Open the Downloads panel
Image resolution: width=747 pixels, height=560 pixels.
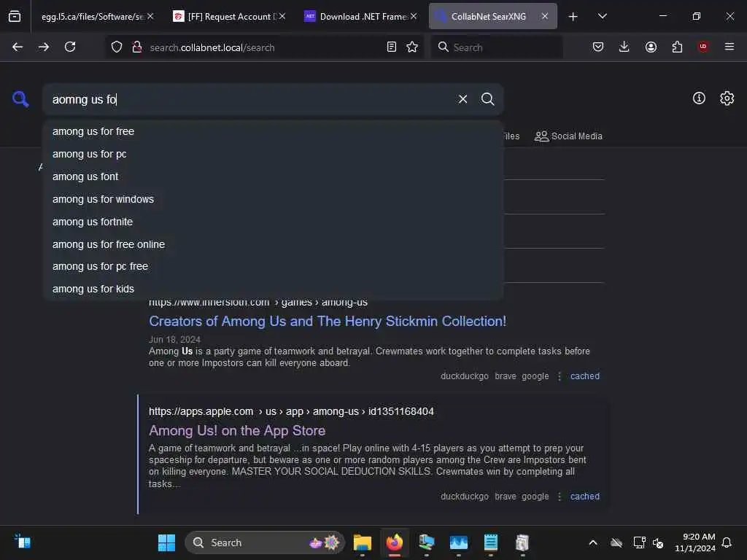tap(624, 47)
